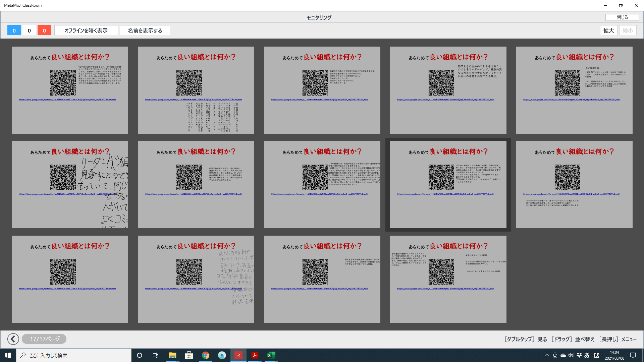
Task: Click the Task View taskbar icon
Action: point(156,355)
